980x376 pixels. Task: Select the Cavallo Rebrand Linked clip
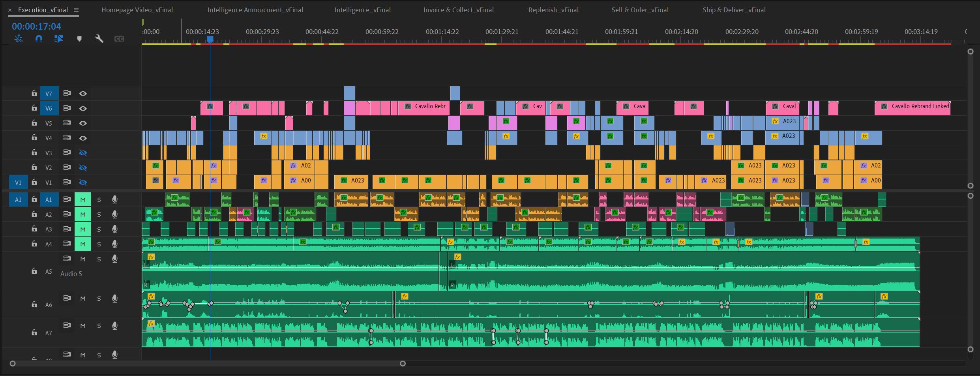(x=913, y=108)
